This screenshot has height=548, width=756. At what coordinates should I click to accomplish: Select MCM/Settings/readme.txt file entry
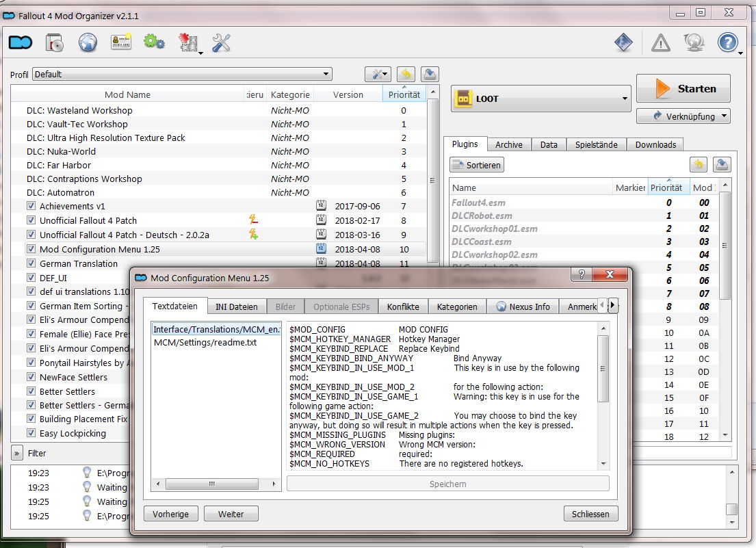click(x=205, y=342)
